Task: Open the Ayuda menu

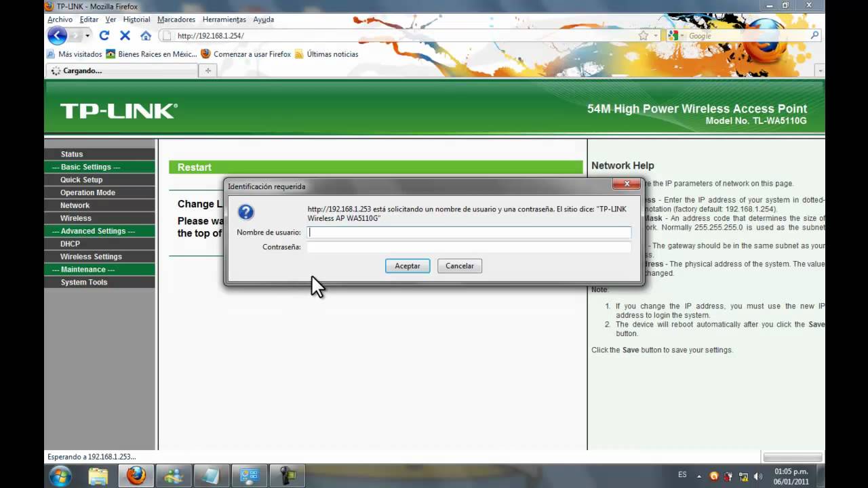Action: pos(263,20)
